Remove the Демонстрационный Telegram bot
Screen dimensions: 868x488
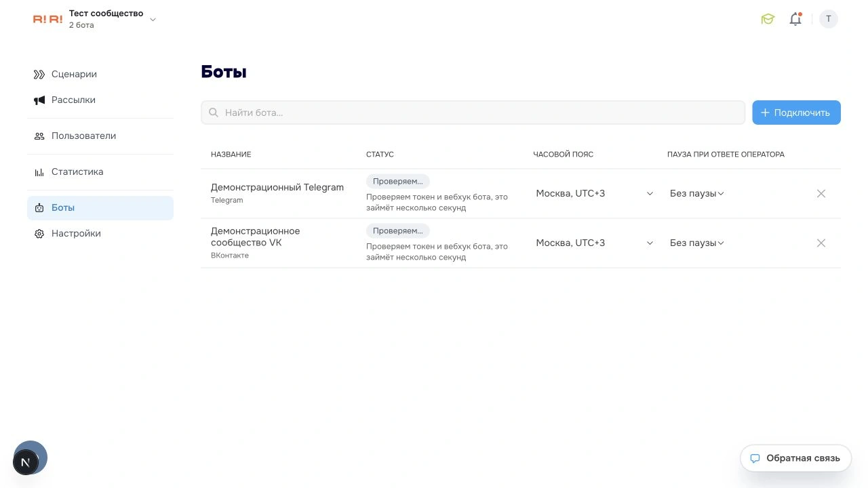tap(821, 194)
